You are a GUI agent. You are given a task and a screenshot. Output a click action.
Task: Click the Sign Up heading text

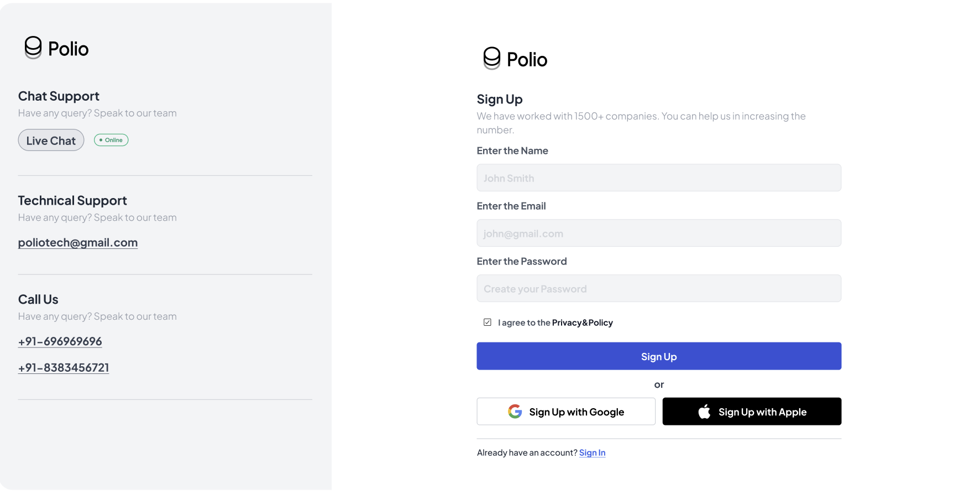pos(500,100)
